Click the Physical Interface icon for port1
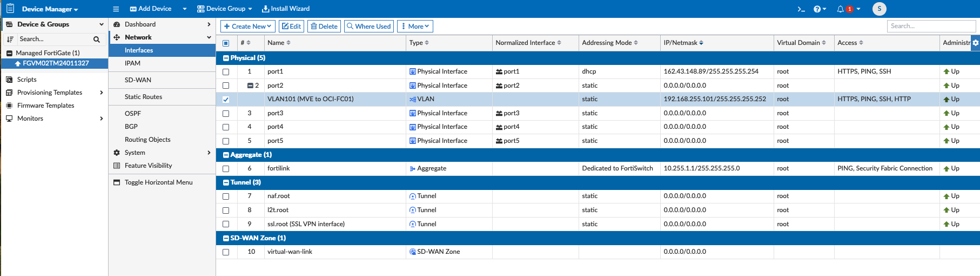980x276 pixels. click(413, 71)
